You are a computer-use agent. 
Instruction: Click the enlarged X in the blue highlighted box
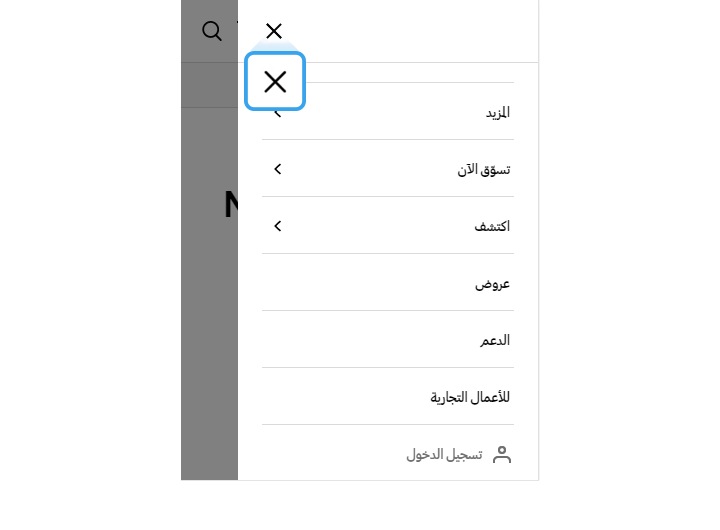pyautogui.click(x=275, y=82)
